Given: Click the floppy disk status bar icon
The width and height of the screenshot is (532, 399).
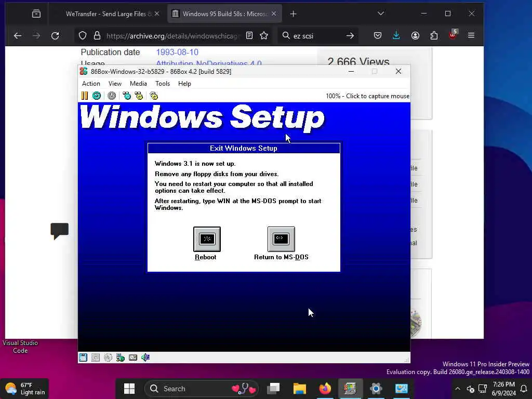Looking at the screenshot, I should tap(83, 357).
